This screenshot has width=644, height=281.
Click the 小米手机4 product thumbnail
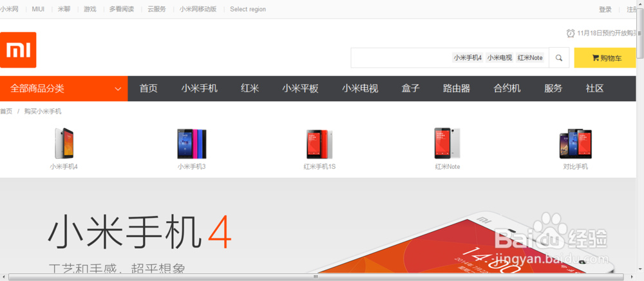click(x=64, y=143)
